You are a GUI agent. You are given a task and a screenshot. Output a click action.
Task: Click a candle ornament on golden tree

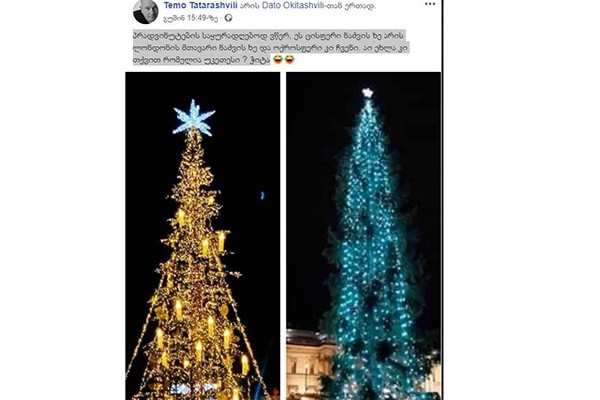pyautogui.click(x=178, y=309)
